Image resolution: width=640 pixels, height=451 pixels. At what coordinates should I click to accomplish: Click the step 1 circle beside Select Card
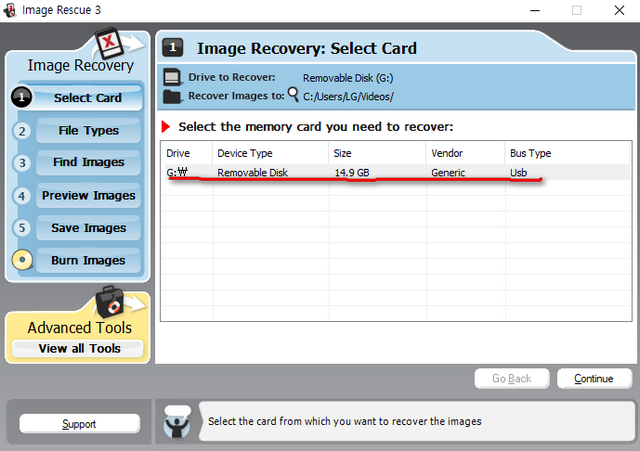pyautogui.click(x=22, y=97)
